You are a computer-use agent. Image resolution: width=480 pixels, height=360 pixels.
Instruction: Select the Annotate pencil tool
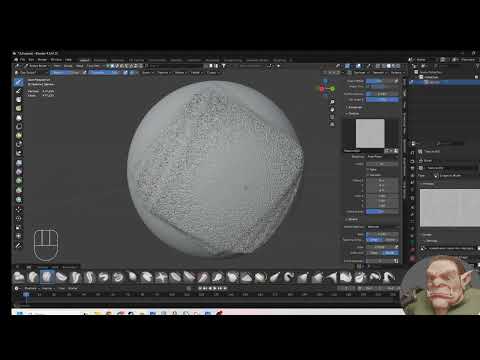pyautogui.click(x=19, y=245)
